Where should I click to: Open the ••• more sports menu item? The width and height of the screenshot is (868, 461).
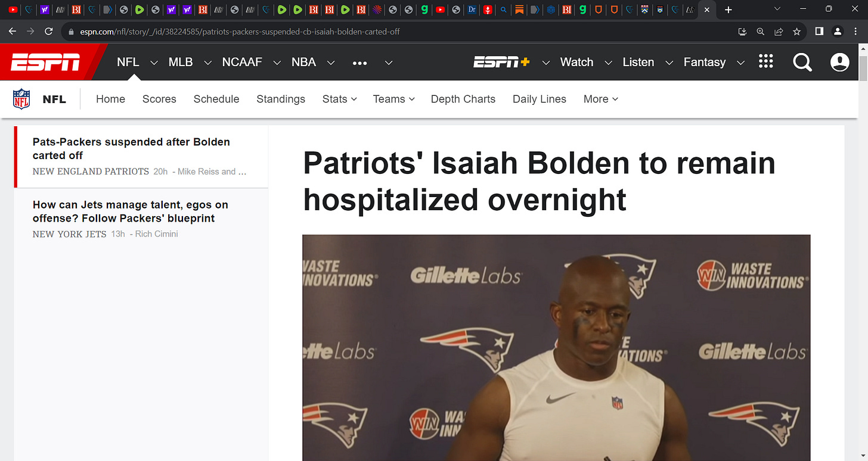click(x=360, y=63)
